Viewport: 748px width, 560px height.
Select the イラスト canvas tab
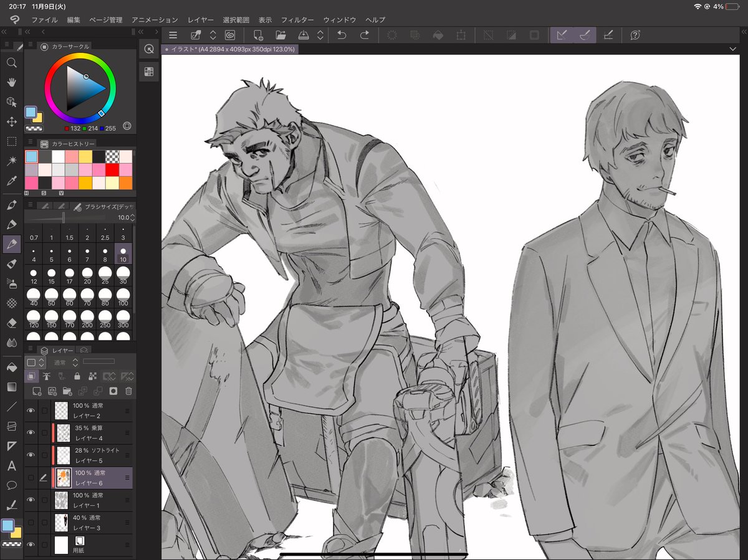click(229, 49)
